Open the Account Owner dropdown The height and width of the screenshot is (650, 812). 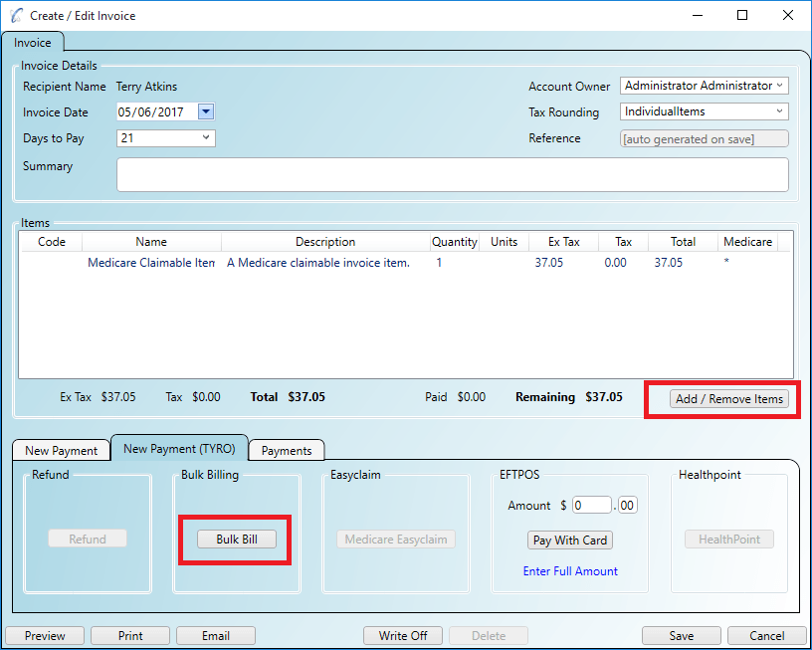pos(781,86)
